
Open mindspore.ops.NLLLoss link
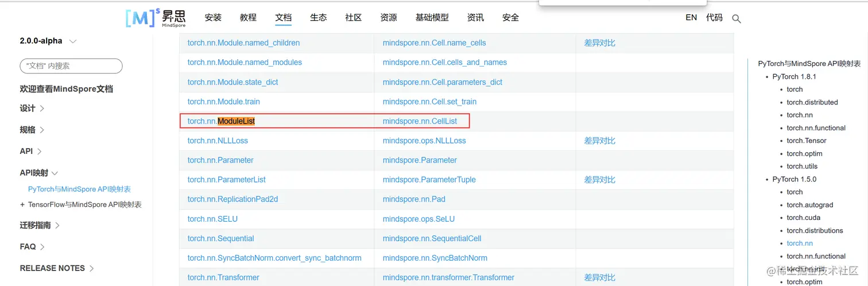424,141
